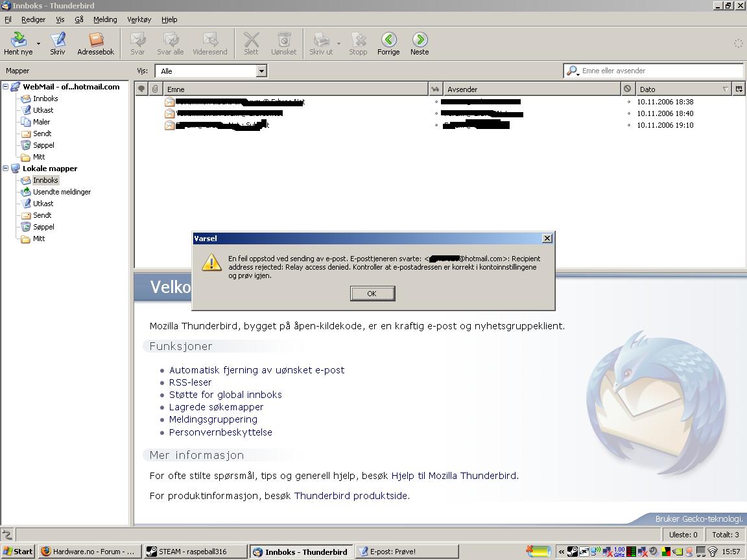This screenshot has height=560, width=747.
Task: Select Usendte meldinger folder
Action: 62,192
